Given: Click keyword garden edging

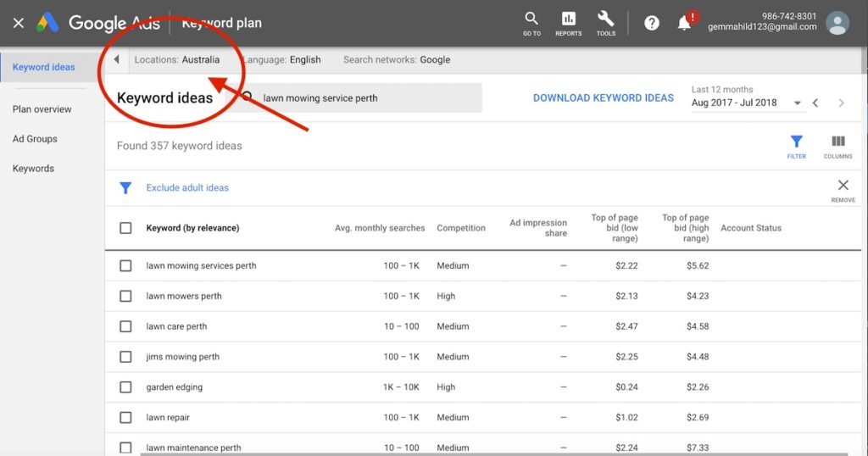Looking at the screenshot, I should coord(175,387).
